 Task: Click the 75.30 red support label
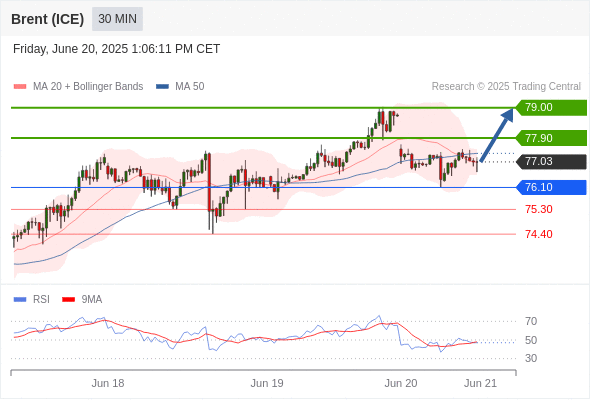pyautogui.click(x=538, y=209)
